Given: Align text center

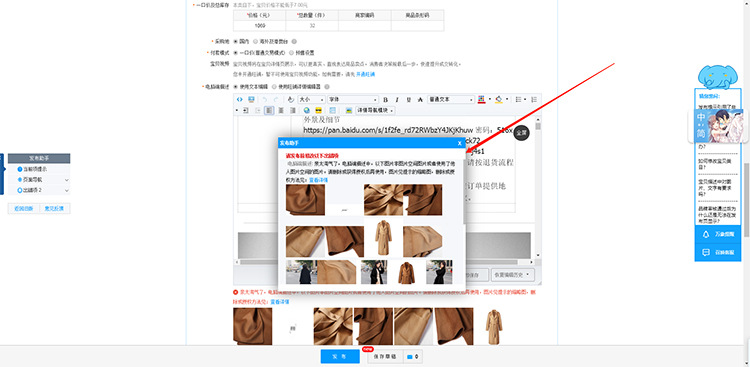Looking at the screenshot, I should click(281, 111).
